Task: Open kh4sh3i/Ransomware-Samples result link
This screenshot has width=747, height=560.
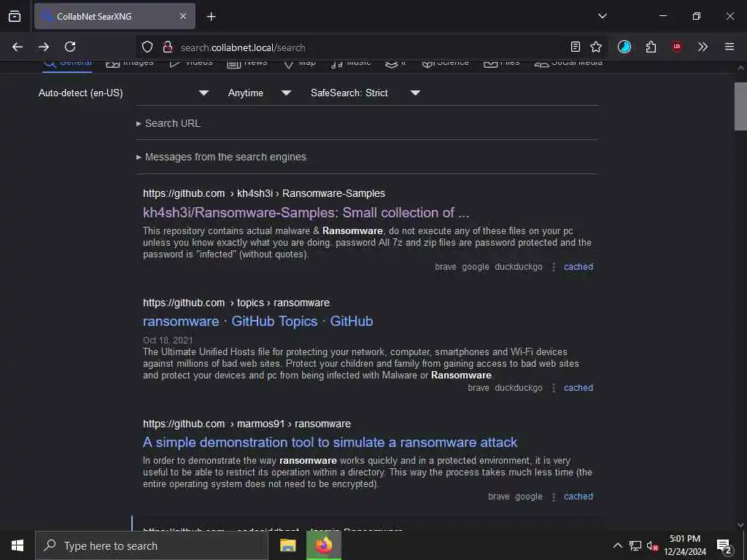Action: coord(306,212)
